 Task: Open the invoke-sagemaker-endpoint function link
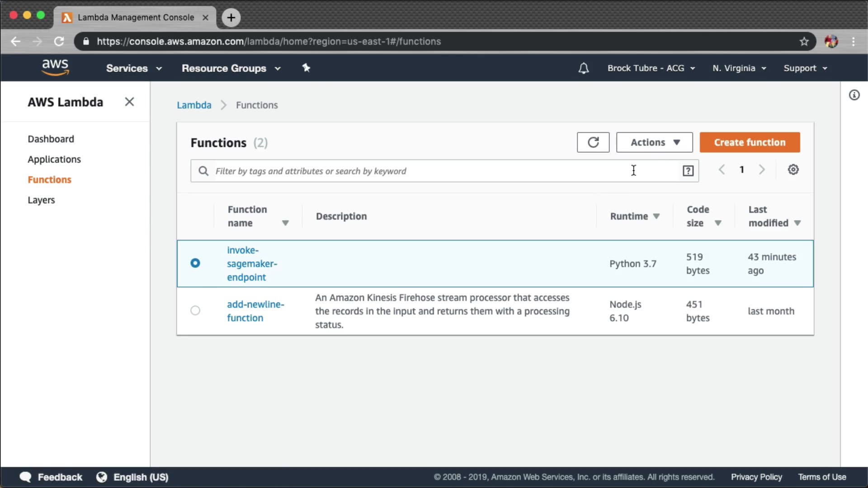(x=251, y=263)
